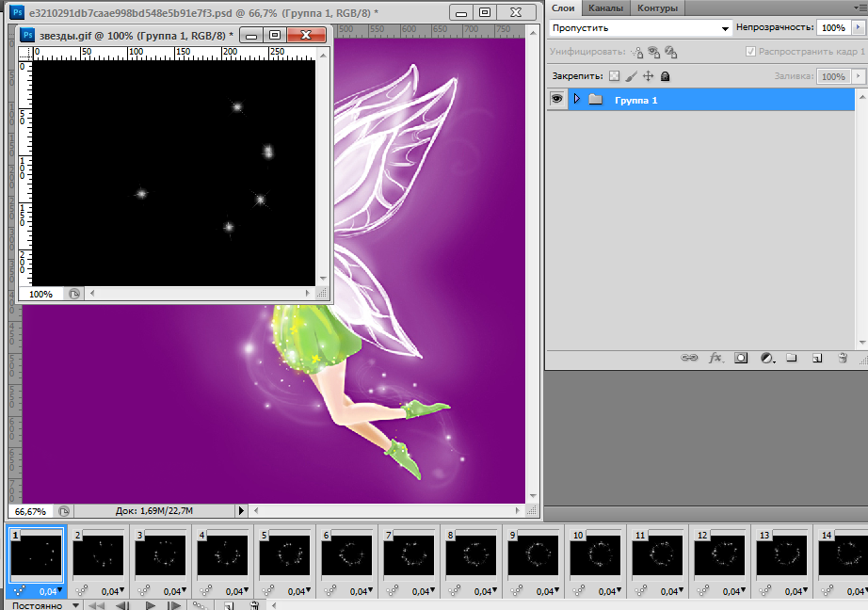The height and width of the screenshot is (610, 868).
Task: Create new adjustment layer icon
Action: pyautogui.click(x=767, y=358)
